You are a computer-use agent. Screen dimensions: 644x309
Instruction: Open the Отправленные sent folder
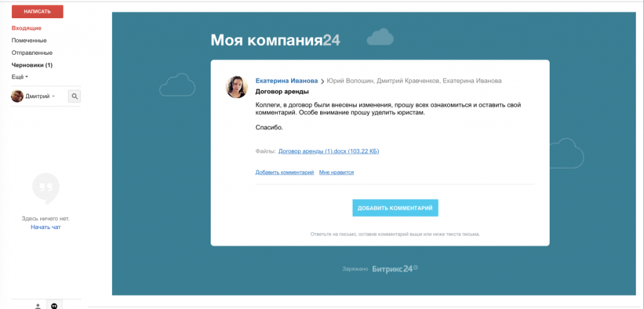(32, 53)
